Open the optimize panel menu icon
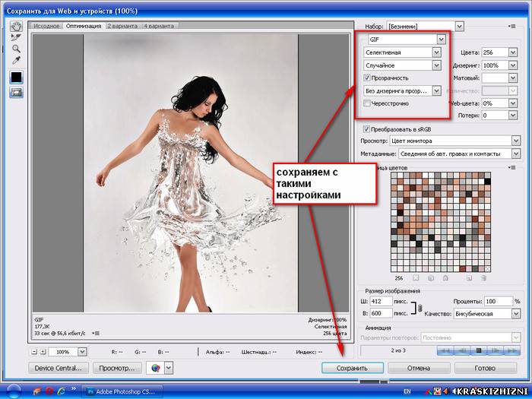532x399 pixels. (512, 26)
